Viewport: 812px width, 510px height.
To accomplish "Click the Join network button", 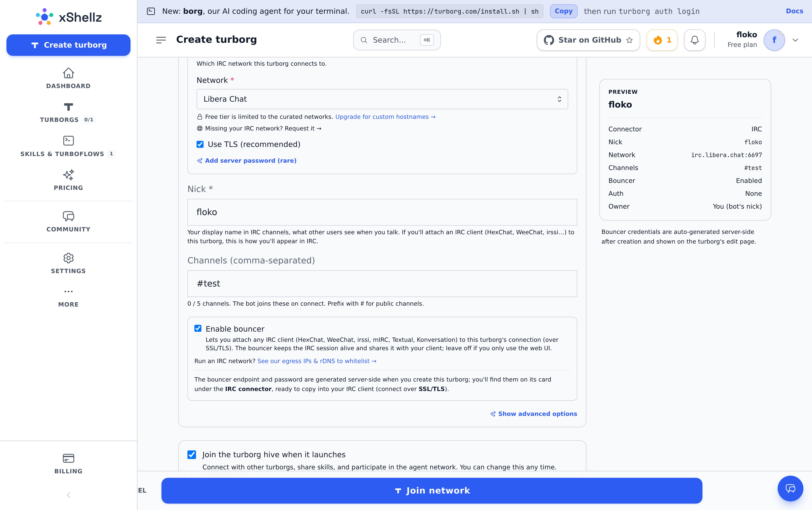I will (x=432, y=490).
